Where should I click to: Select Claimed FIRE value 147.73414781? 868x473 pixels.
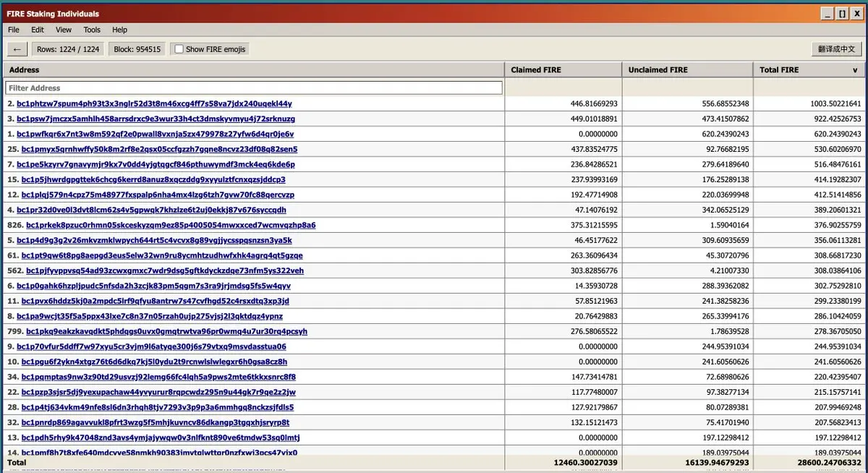594,378
